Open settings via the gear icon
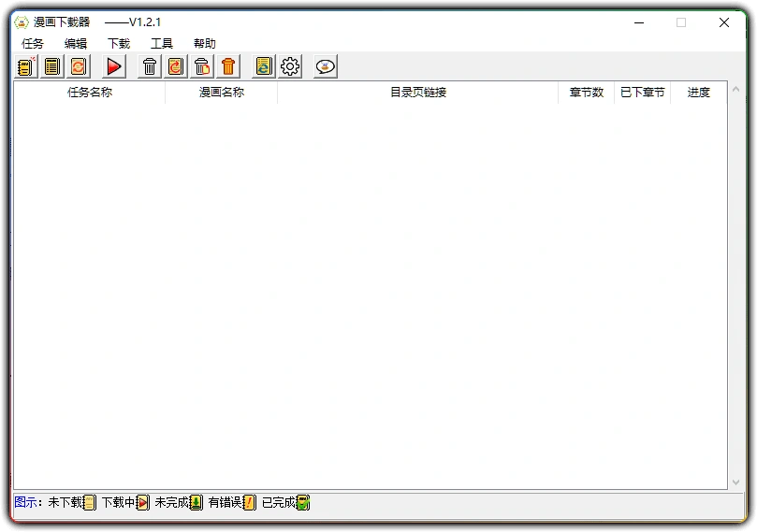 click(x=290, y=66)
